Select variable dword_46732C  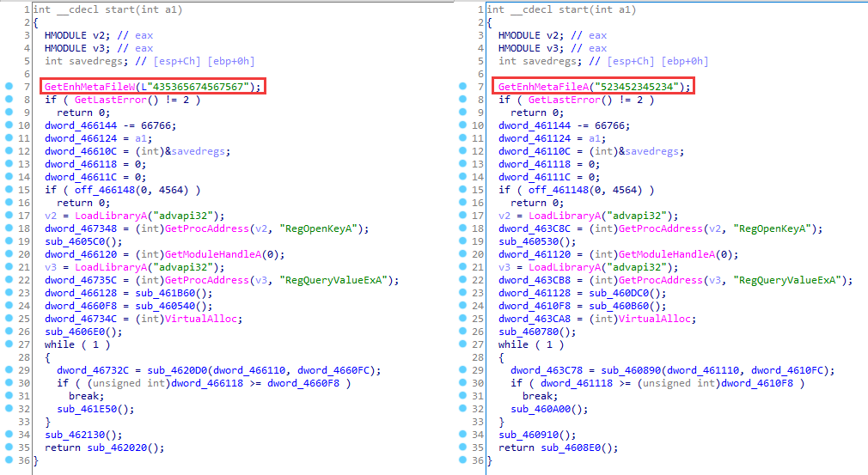click(x=93, y=370)
